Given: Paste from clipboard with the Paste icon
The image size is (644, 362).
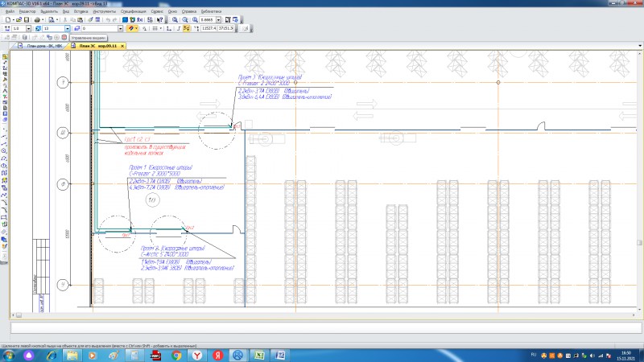Looking at the screenshot, I should click(x=80, y=19).
